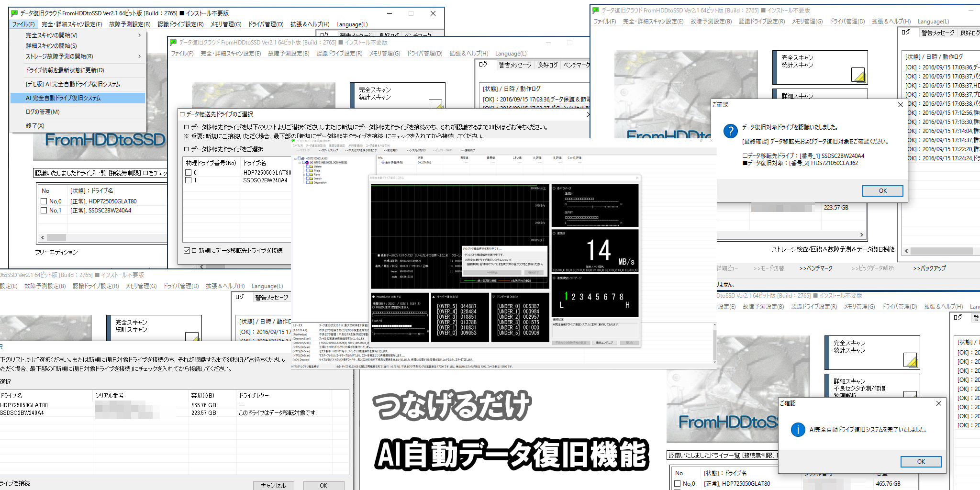The width and height of the screenshot is (980, 490).
Task: Tick drive number 0 in the transfer-destination dialog
Action: (188, 173)
